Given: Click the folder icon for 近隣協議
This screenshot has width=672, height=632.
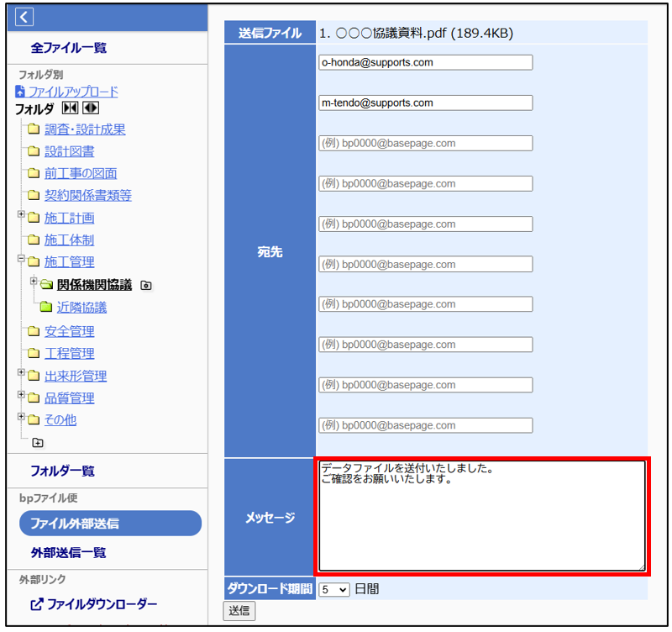Looking at the screenshot, I should coord(45,308).
